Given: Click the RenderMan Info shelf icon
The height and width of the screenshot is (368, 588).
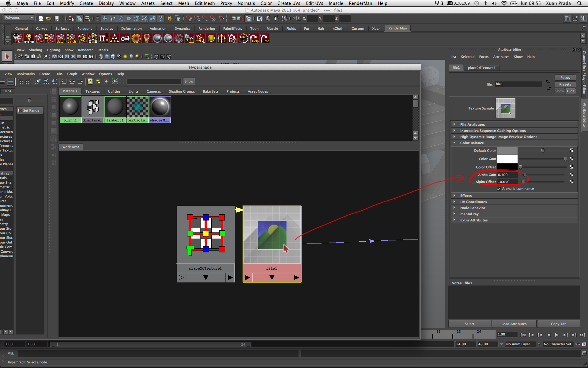Looking at the screenshot, I should 265,39.
